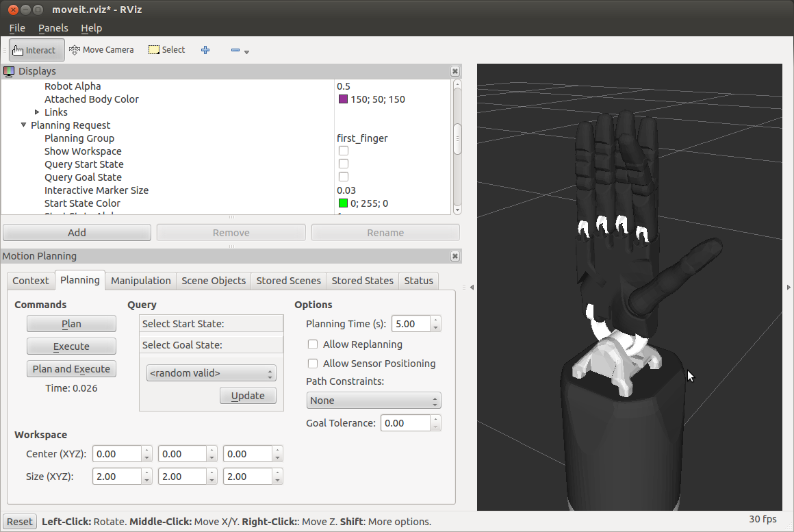794x532 pixels.
Task: Click the Displays vertical scrollbar handle
Action: click(x=457, y=138)
